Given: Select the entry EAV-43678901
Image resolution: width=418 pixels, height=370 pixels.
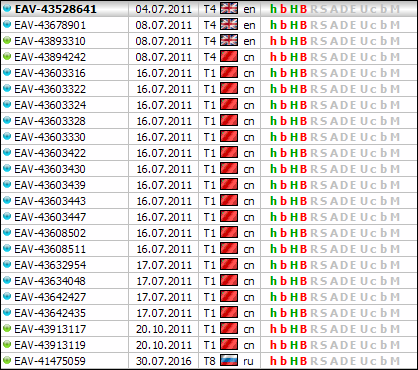Looking at the screenshot, I should pos(50,25).
